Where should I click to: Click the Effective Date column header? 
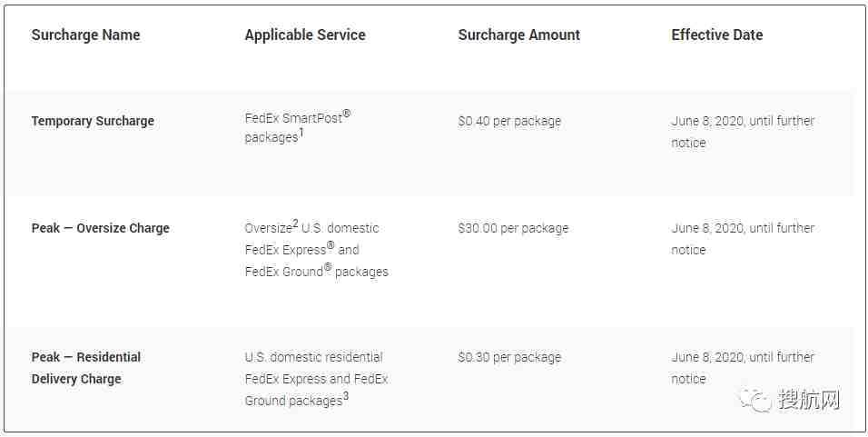pyautogui.click(x=717, y=35)
